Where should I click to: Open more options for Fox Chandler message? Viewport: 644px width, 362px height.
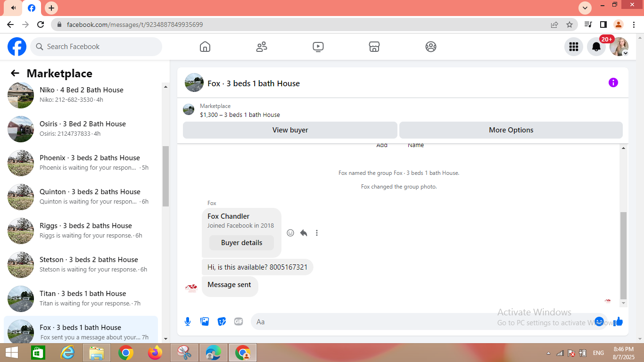pyautogui.click(x=317, y=233)
